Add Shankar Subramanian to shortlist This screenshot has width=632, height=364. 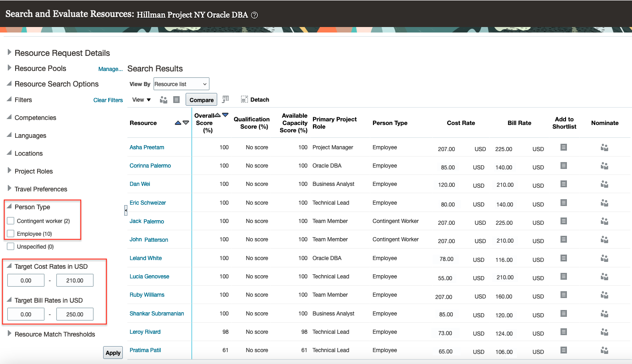tap(564, 313)
